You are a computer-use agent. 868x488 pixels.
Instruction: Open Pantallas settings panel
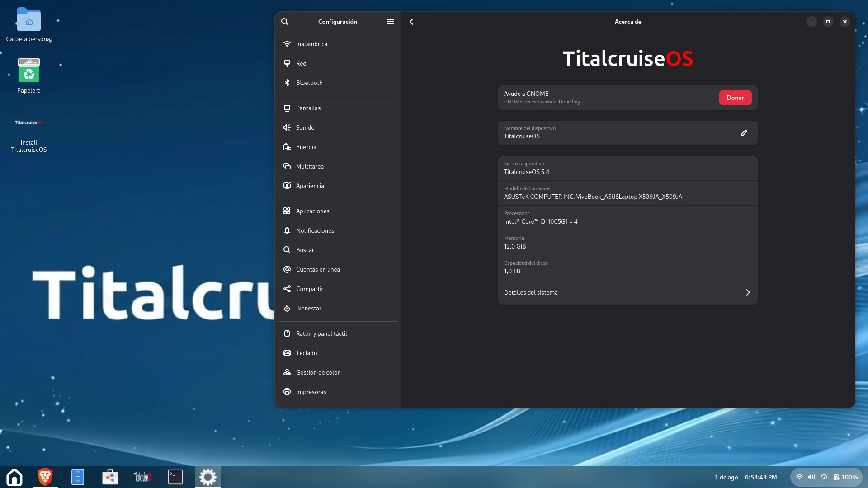point(338,108)
